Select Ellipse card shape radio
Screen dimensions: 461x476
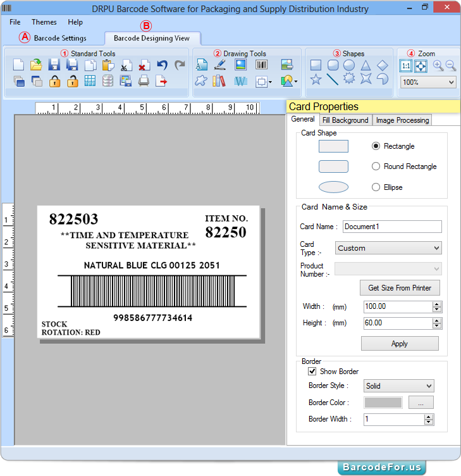[376, 187]
